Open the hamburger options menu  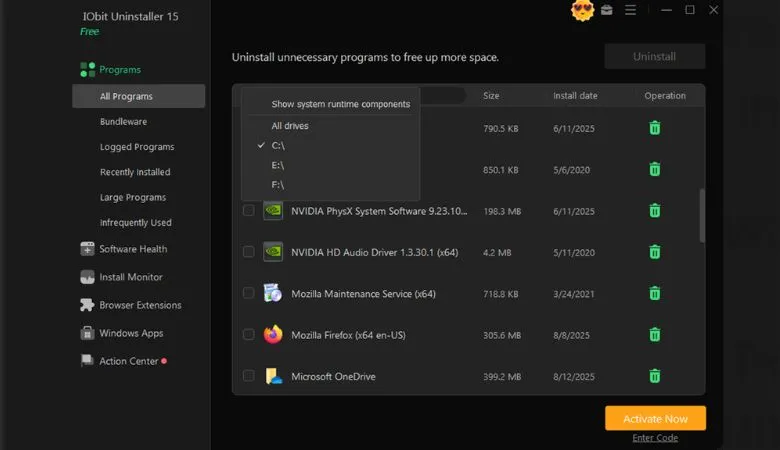(630, 10)
